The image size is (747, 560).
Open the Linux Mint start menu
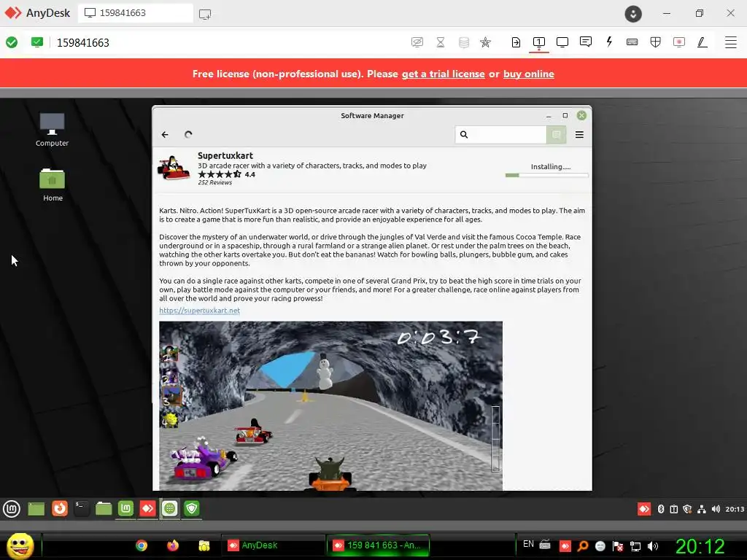click(12, 509)
